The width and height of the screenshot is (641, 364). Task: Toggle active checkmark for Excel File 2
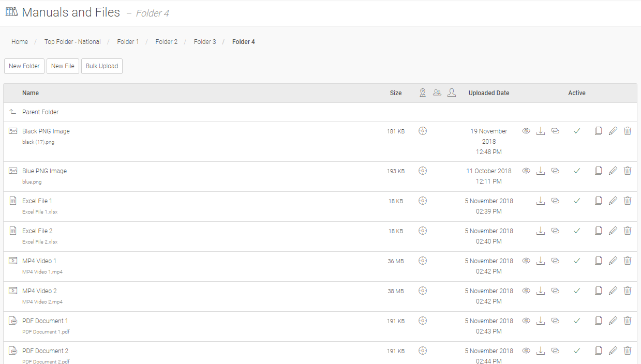click(577, 231)
